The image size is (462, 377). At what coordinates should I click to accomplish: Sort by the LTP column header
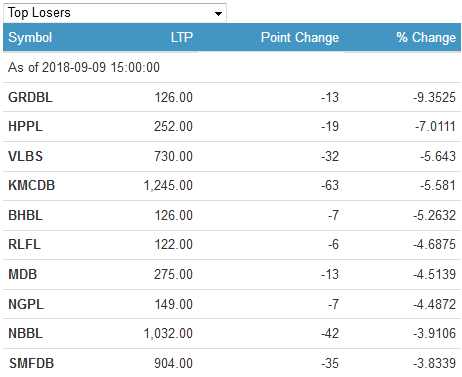182,37
